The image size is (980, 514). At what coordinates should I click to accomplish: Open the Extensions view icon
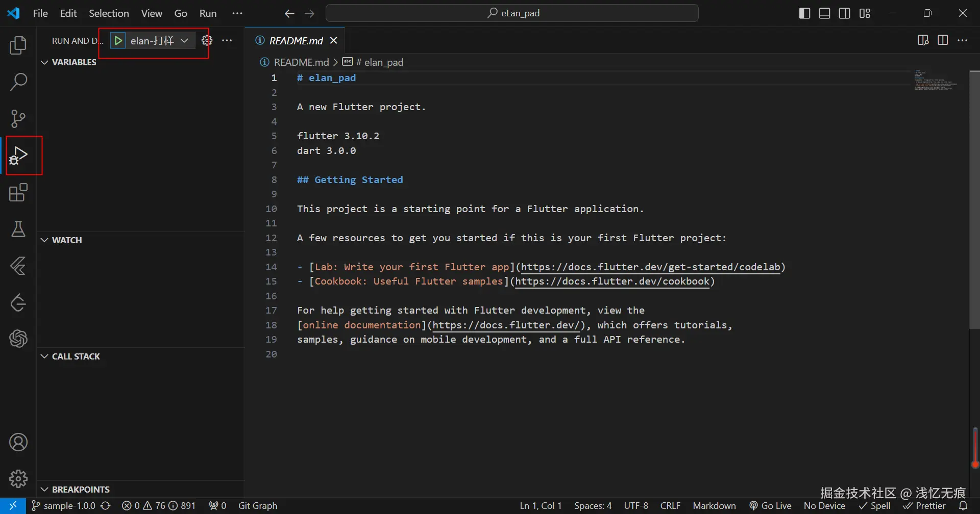point(18,193)
